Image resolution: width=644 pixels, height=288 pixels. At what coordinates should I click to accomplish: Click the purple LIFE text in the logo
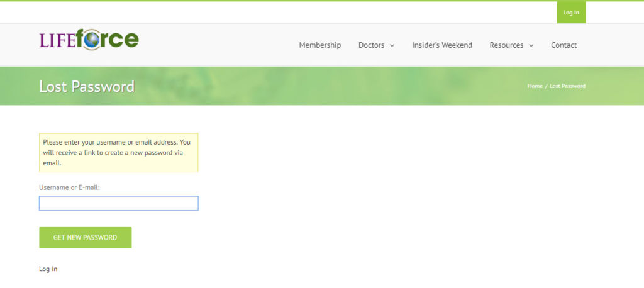[57, 41]
